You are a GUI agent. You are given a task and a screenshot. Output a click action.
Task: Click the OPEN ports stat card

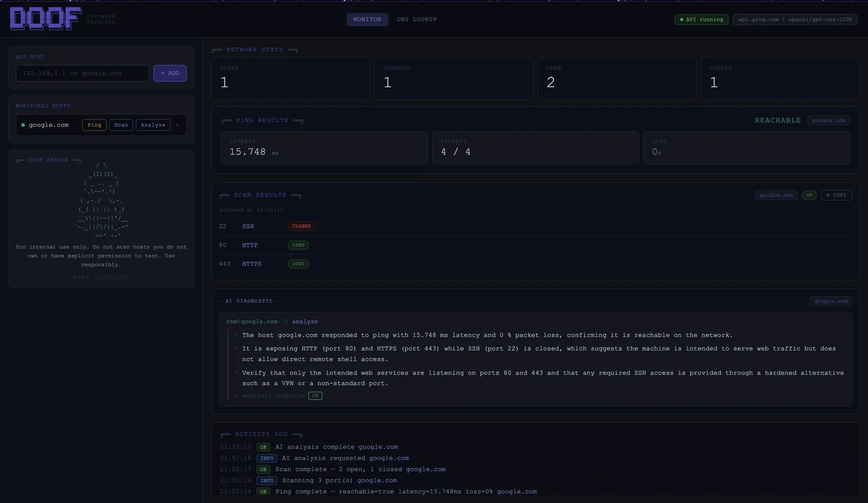tap(617, 78)
